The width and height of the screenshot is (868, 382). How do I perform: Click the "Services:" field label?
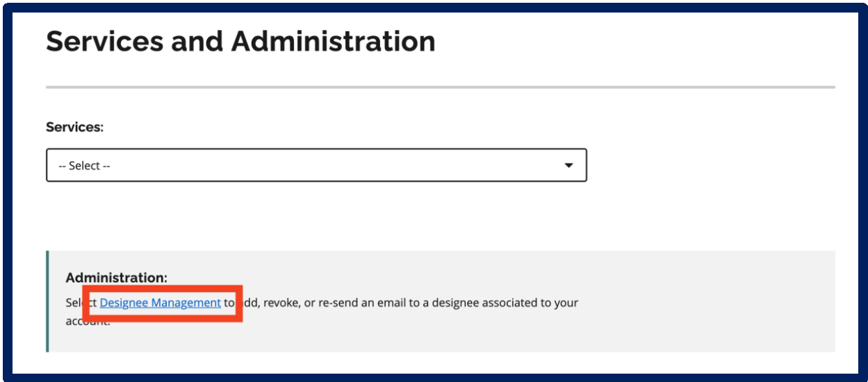(x=74, y=127)
